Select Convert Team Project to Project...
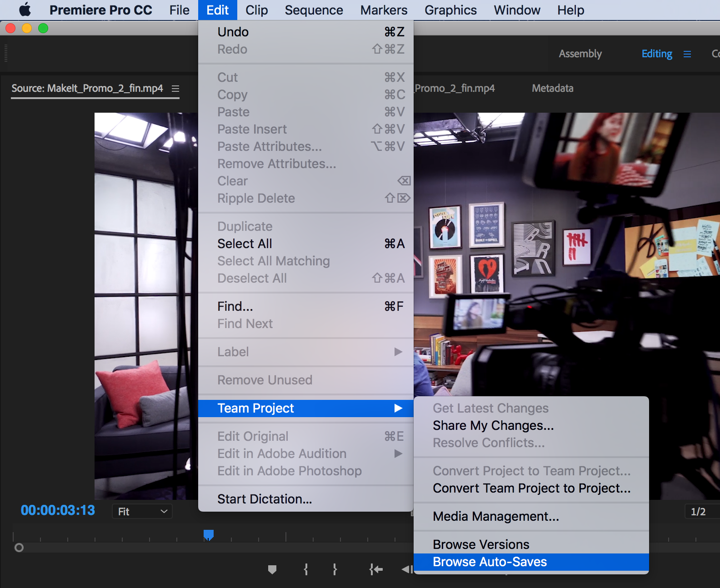The image size is (720, 588). (x=531, y=488)
